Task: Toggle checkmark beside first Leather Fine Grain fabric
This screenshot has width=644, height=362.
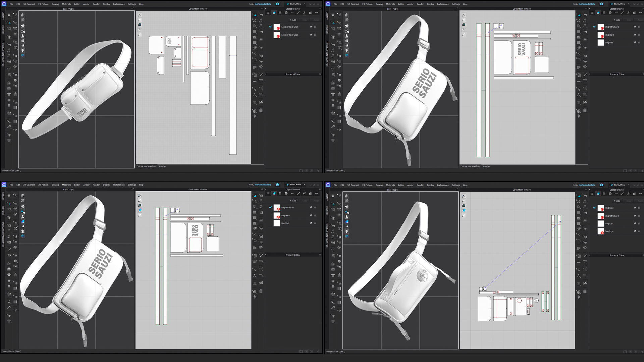Action: tap(270, 27)
